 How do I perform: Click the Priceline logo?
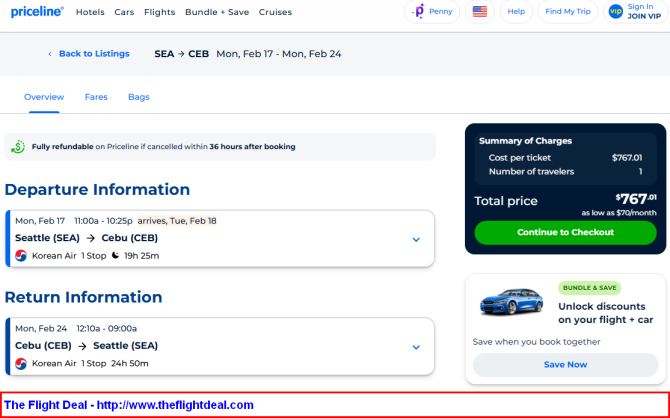click(37, 12)
